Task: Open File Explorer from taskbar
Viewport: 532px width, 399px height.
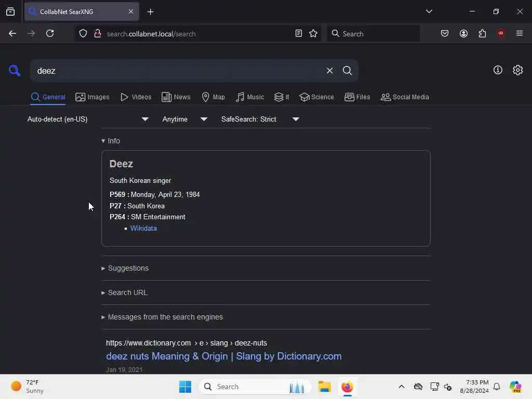Action: click(324, 387)
